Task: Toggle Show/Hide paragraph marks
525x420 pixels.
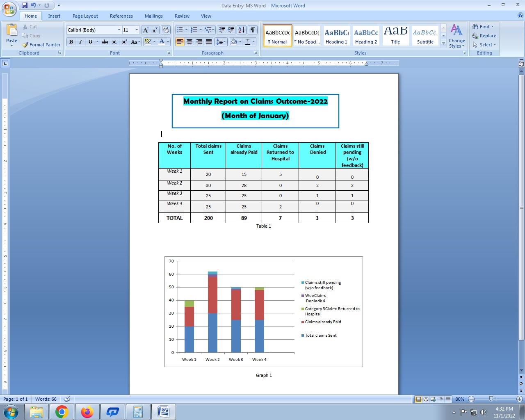Action: [253, 30]
